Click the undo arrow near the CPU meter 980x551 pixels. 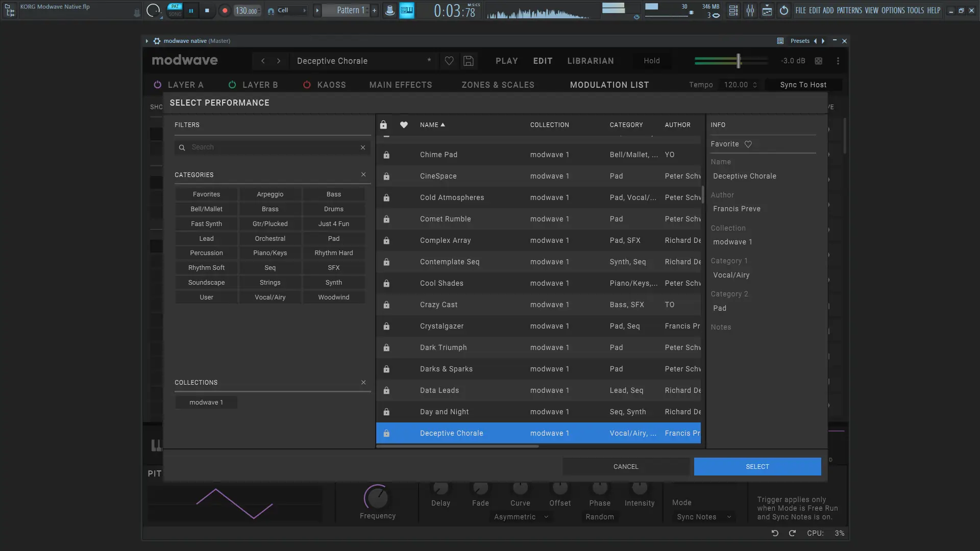775,533
